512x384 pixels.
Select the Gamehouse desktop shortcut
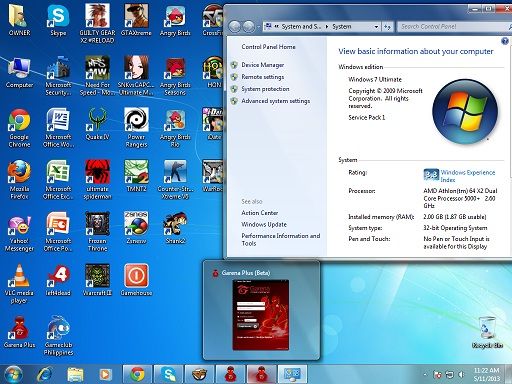point(136,280)
